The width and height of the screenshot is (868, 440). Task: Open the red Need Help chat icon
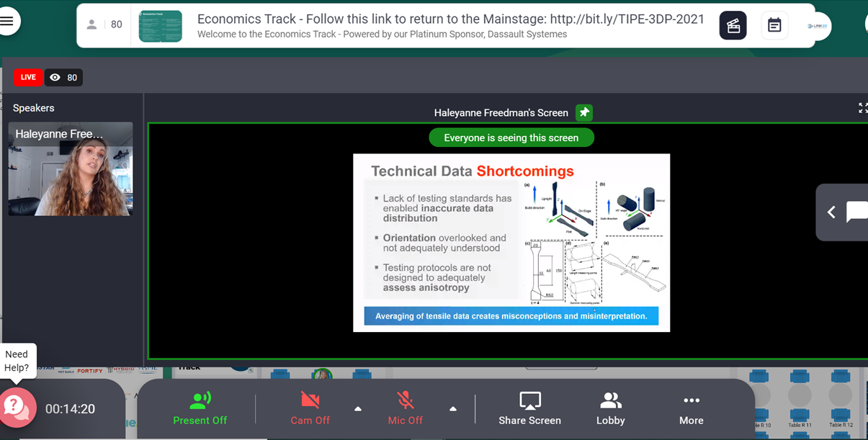[17, 408]
